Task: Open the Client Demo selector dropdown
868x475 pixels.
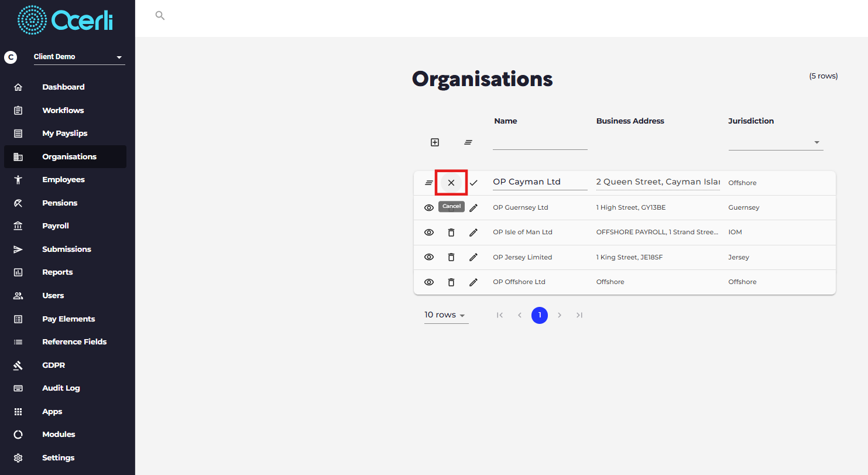Action: click(x=79, y=57)
